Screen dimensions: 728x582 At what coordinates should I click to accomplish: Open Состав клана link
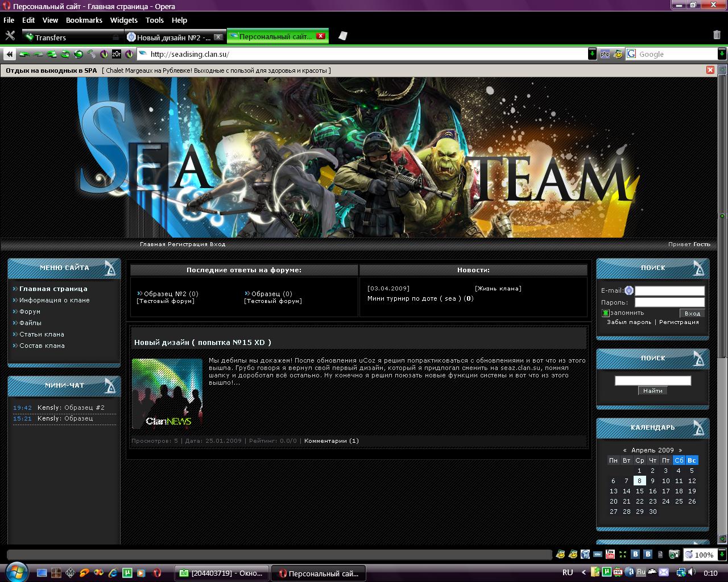(42, 346)
